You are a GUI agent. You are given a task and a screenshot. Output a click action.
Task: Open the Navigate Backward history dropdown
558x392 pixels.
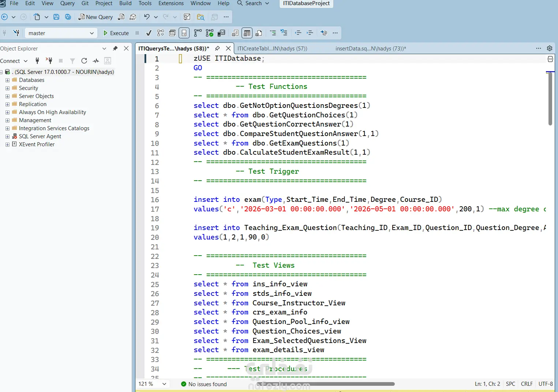pyautogui.click(x=14, y=17)
